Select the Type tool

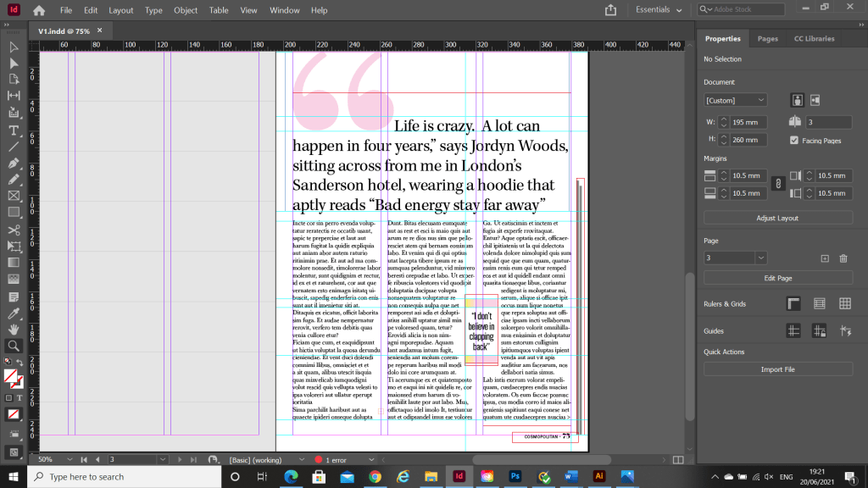pos(14,130)
